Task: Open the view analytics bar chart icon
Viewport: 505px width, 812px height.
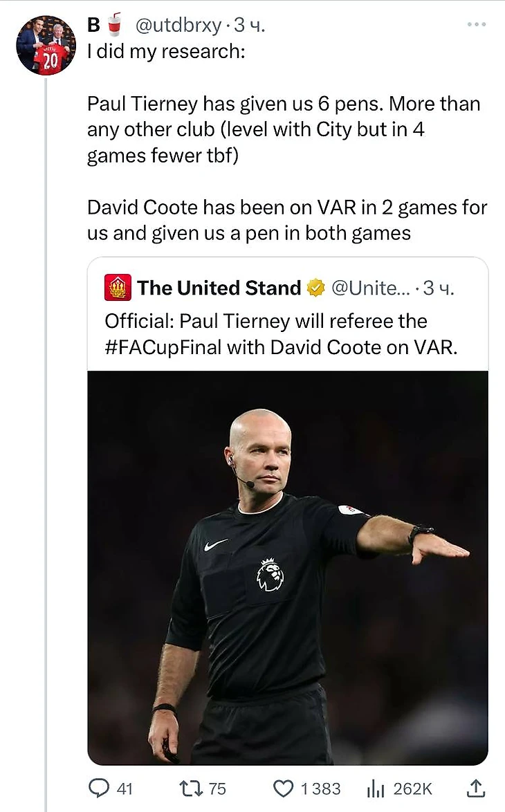Action: (374, 788)
